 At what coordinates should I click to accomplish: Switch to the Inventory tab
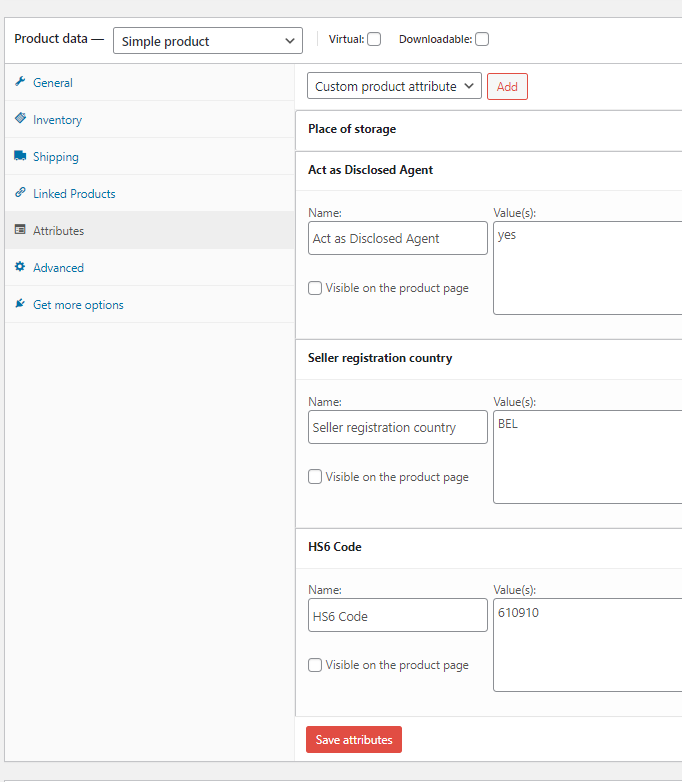57,120
